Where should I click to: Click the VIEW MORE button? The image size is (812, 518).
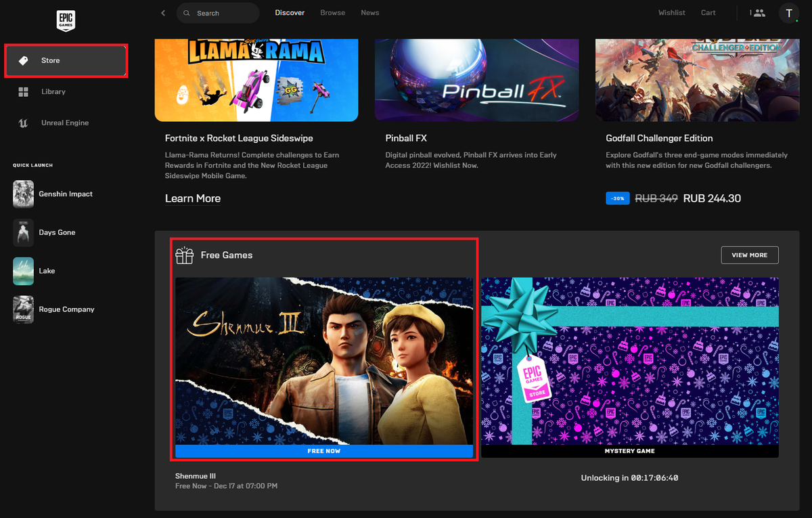(750, 255)
